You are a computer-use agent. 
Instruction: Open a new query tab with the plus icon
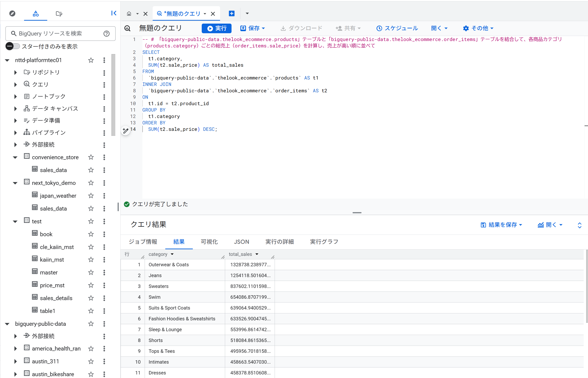click(x=231, y=14)
